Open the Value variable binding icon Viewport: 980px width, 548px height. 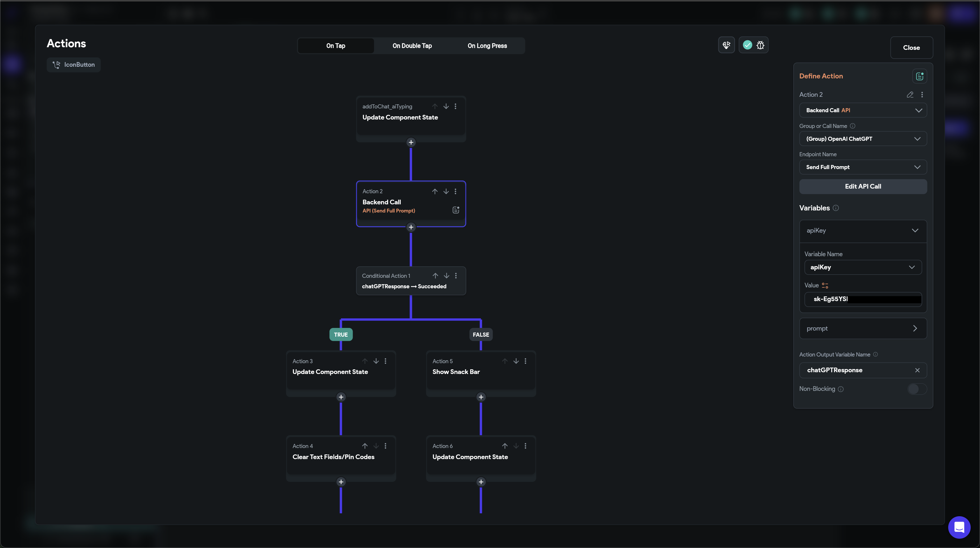[825, 286]
